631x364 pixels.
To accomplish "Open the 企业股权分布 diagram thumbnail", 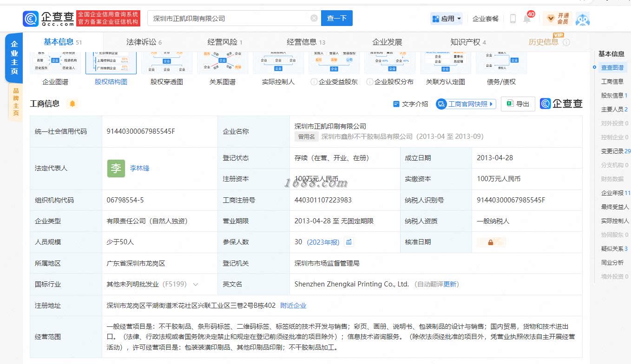I will [390, 62].
